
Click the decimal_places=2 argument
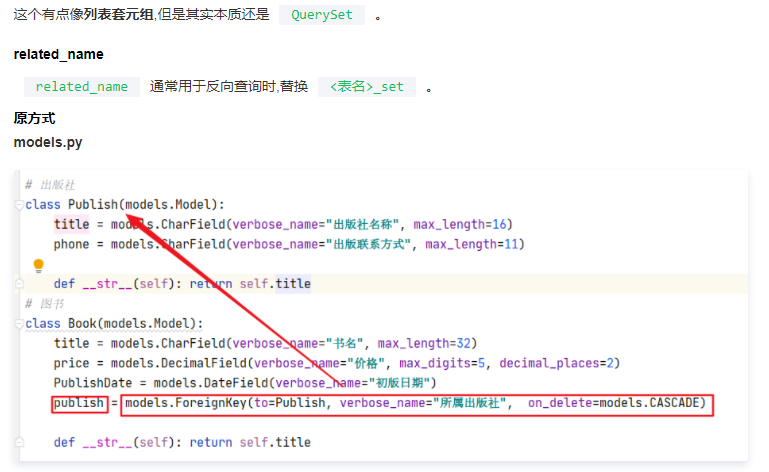(x=557, y=363)
